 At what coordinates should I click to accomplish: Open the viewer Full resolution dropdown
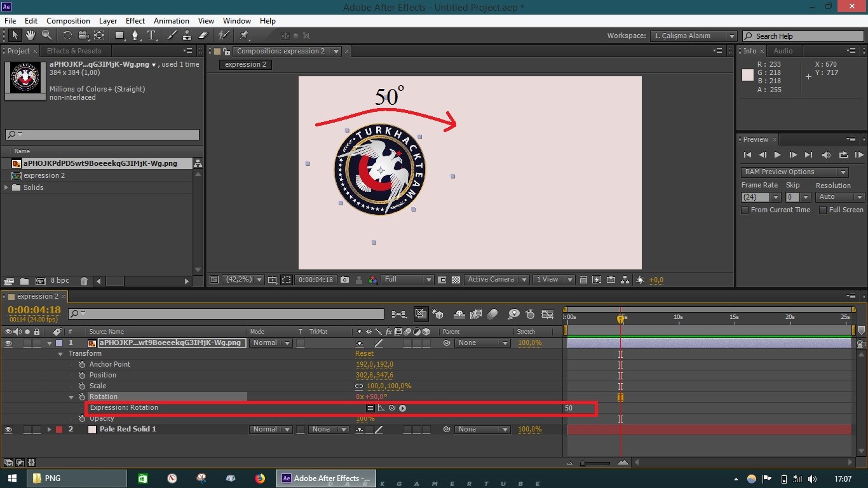pyautogui.click(x=408, y=280)
